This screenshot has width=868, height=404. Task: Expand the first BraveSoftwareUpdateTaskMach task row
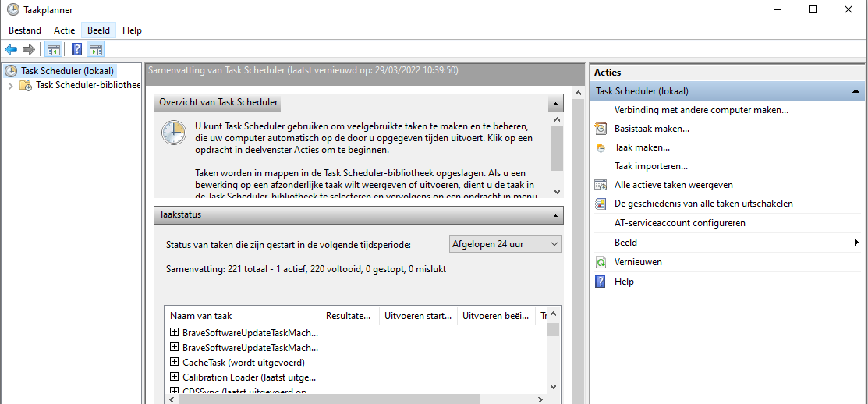coord(175,332)
